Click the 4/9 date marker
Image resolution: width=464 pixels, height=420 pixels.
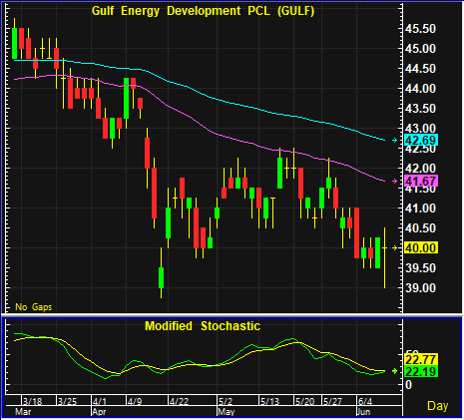135,401
